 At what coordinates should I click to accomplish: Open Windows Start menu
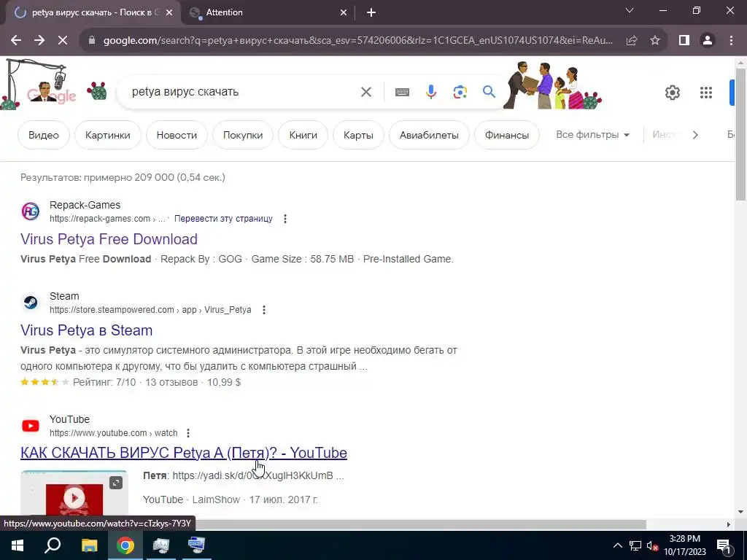click(18, 545)
